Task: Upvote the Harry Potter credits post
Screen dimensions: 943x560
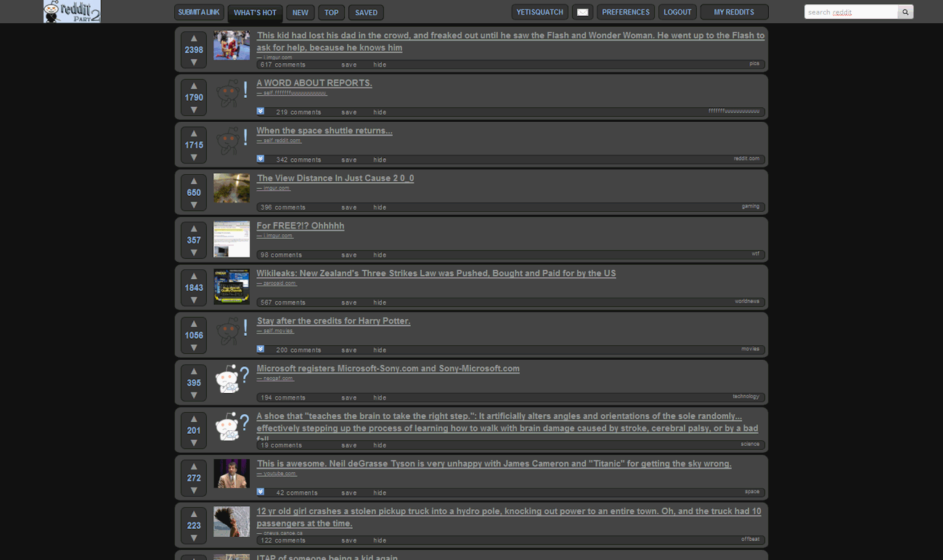Action: (x=194, y=324)
